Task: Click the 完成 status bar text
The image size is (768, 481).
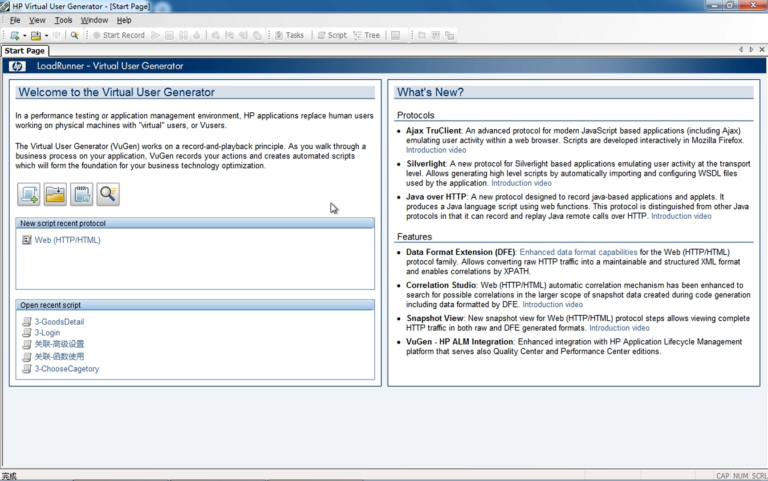Action: 9,476
